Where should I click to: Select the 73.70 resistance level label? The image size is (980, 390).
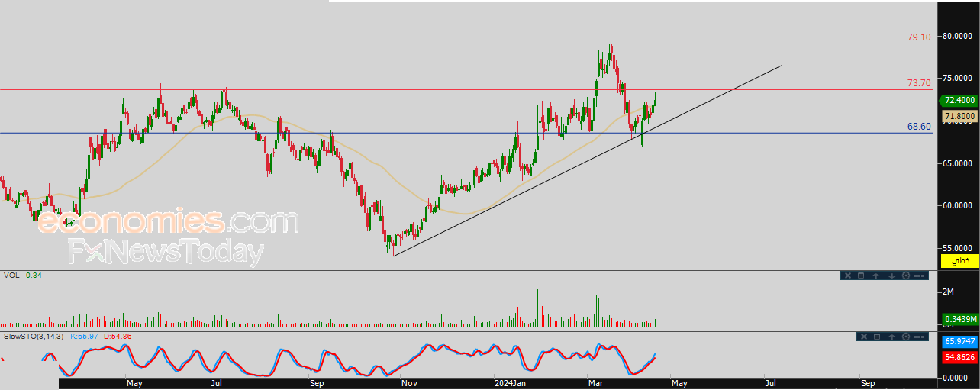click(919, 82)
